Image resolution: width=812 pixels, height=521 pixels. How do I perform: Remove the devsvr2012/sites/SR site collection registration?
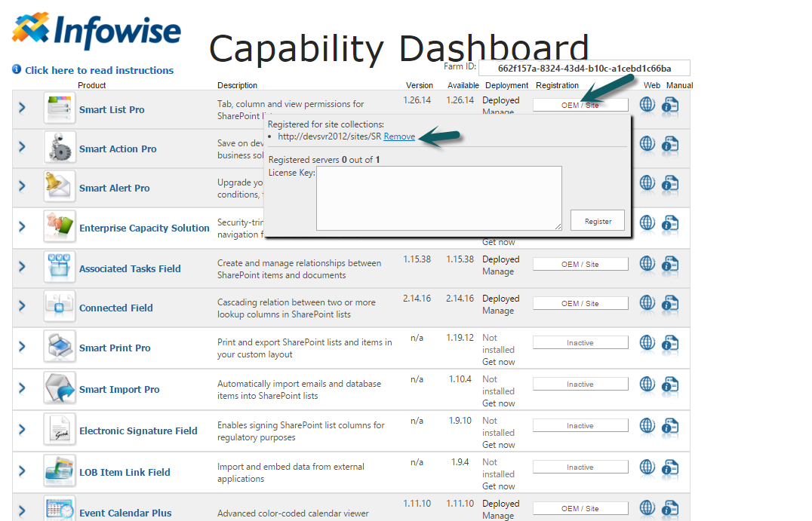point(399,136)
